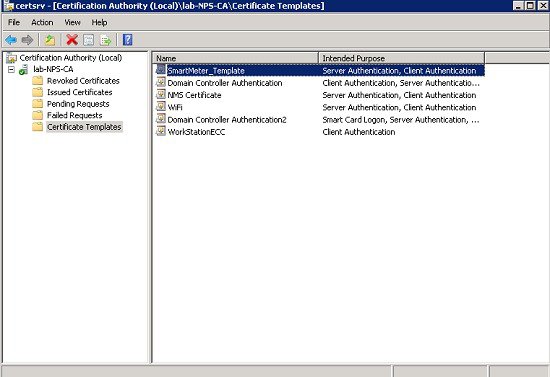550x377 pixels.
Task: Click the red X Delete icon
Action: click(x=72, y=40)
